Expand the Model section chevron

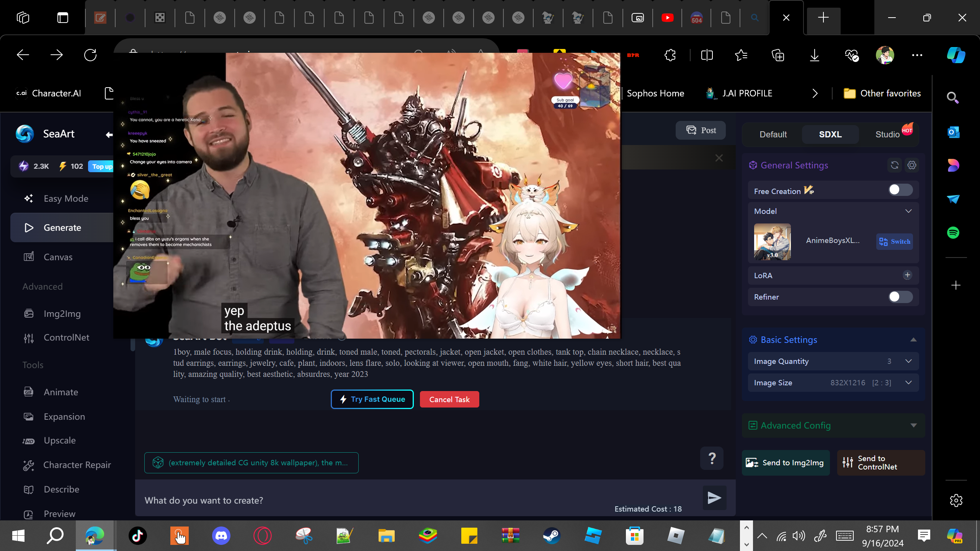pos(908,211)
